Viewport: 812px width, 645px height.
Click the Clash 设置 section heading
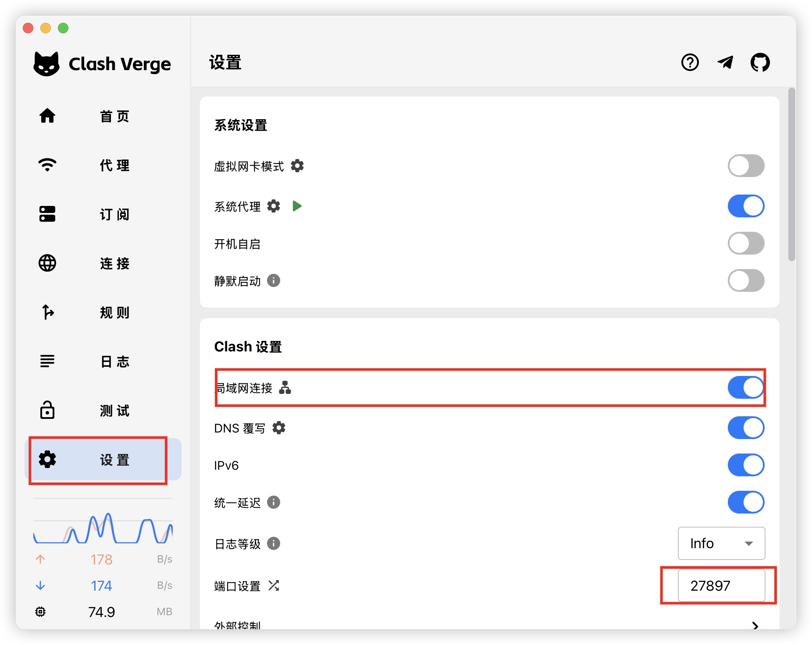tap(248, 347)
